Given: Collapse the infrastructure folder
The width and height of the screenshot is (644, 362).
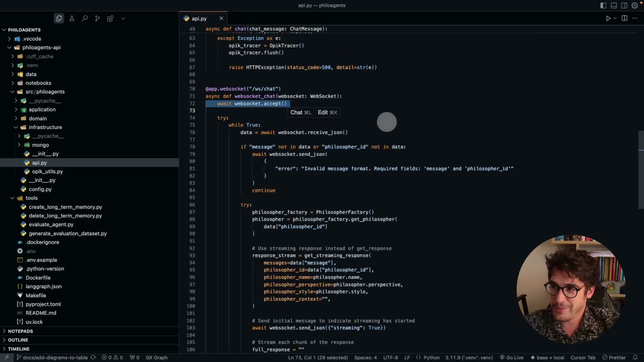Looking at the screenshot, I should 45,127.
